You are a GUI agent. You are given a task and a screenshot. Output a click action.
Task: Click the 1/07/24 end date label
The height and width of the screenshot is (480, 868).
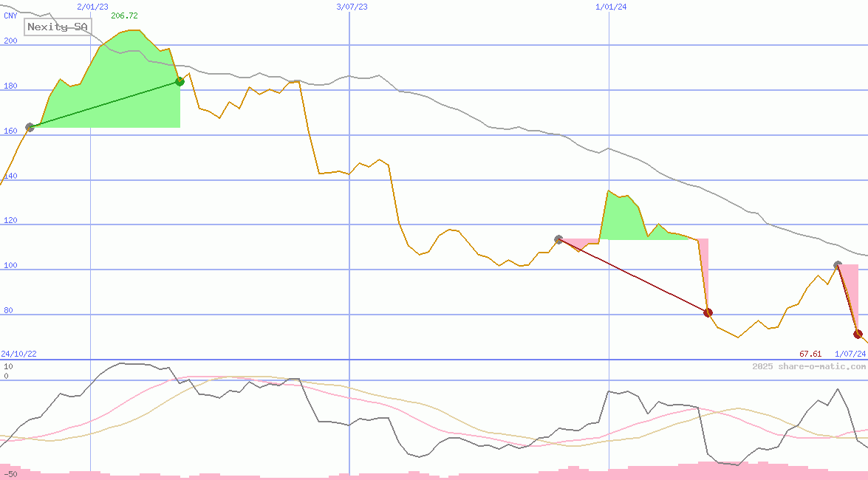pos(850,354)
